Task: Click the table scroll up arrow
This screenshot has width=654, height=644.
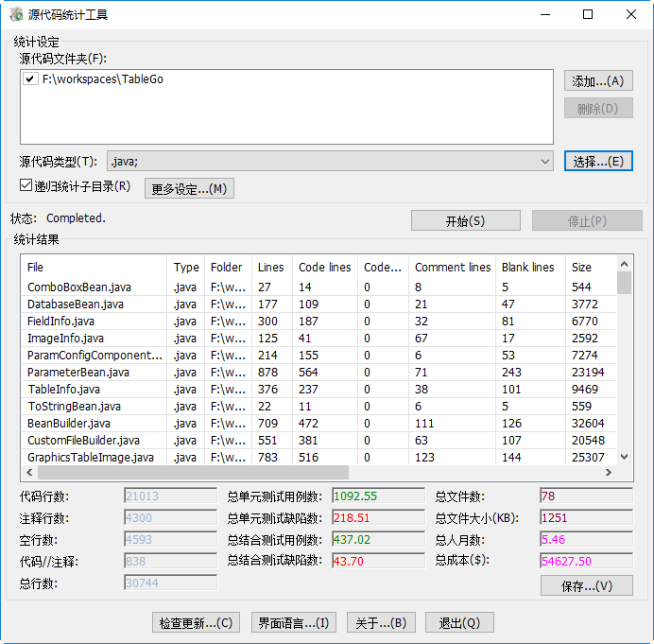Action: 624,263
